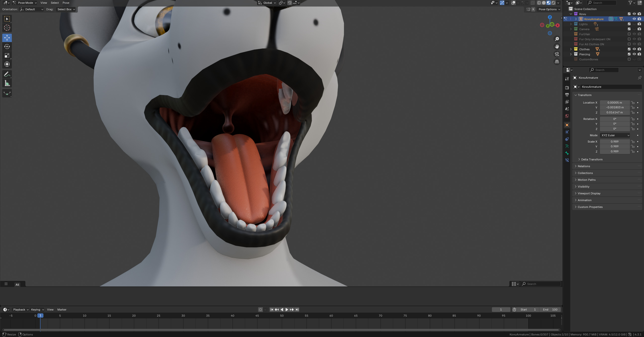Open the timeline Playback menu
644x337 pixels.
21,310
